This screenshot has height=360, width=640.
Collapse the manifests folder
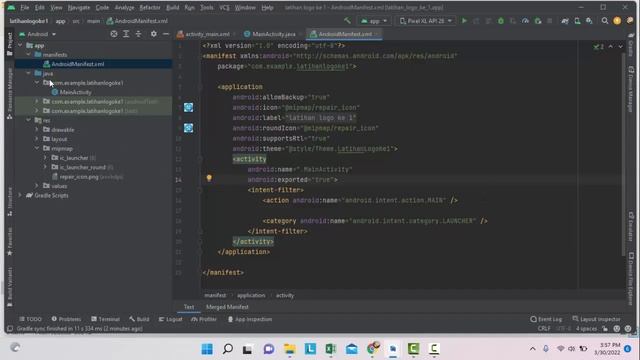(29, 55)
